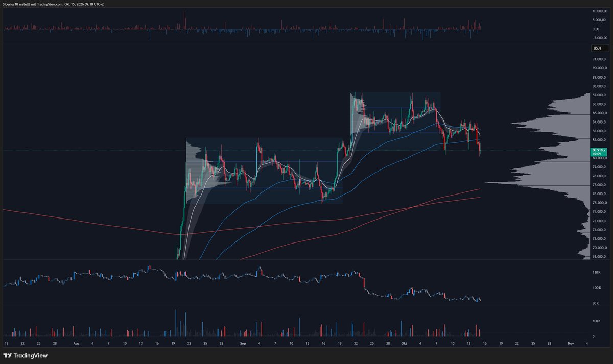The height and width of the screenshot is (364, 613).
Task: Click the 69.000,0 price axis label
Action: pos(599,257)
